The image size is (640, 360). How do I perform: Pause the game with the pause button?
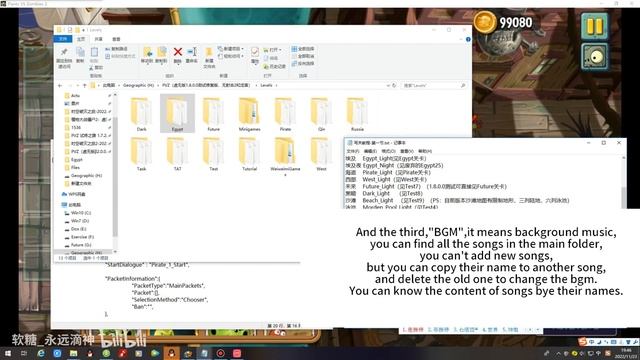coord(594,26)
